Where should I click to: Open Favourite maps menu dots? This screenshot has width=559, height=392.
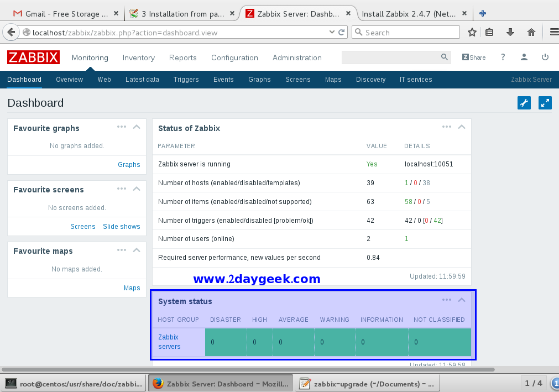[122, 250]
